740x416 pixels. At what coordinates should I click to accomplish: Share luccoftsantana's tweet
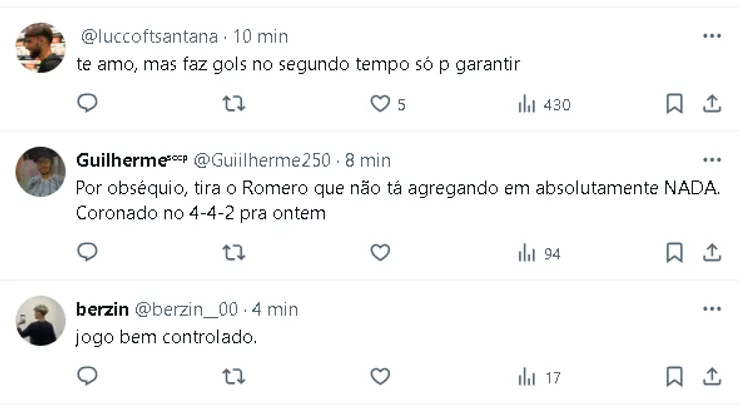pos(712,104)
